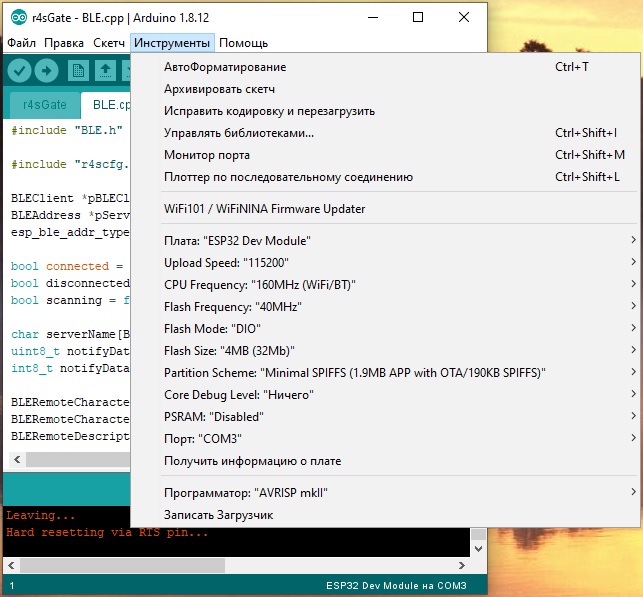Open Плоттер по последовательному соединению

[x=385, y=177]
